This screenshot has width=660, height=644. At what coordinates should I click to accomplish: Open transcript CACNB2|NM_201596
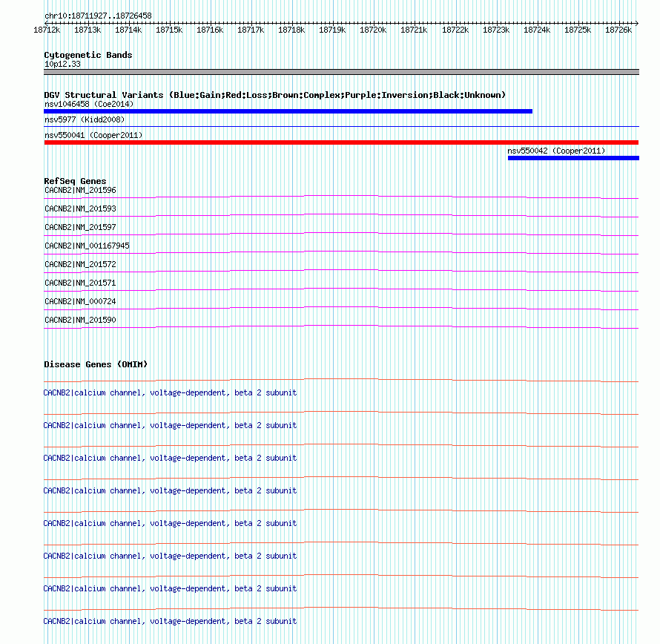[80, 191]
